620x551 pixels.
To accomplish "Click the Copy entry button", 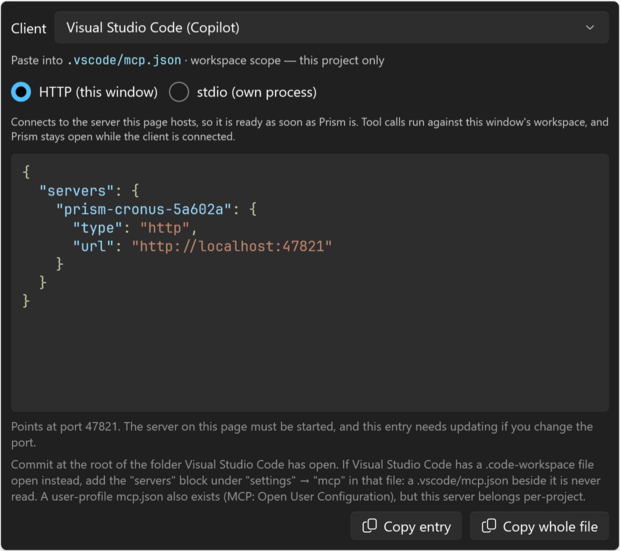I will coord(406,526).
